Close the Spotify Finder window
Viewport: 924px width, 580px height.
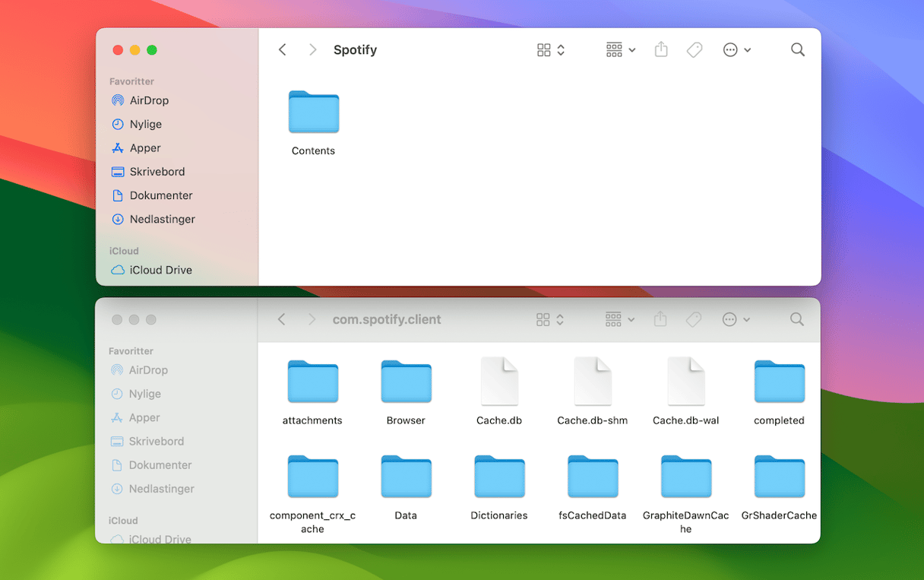[x=118, y=50]
